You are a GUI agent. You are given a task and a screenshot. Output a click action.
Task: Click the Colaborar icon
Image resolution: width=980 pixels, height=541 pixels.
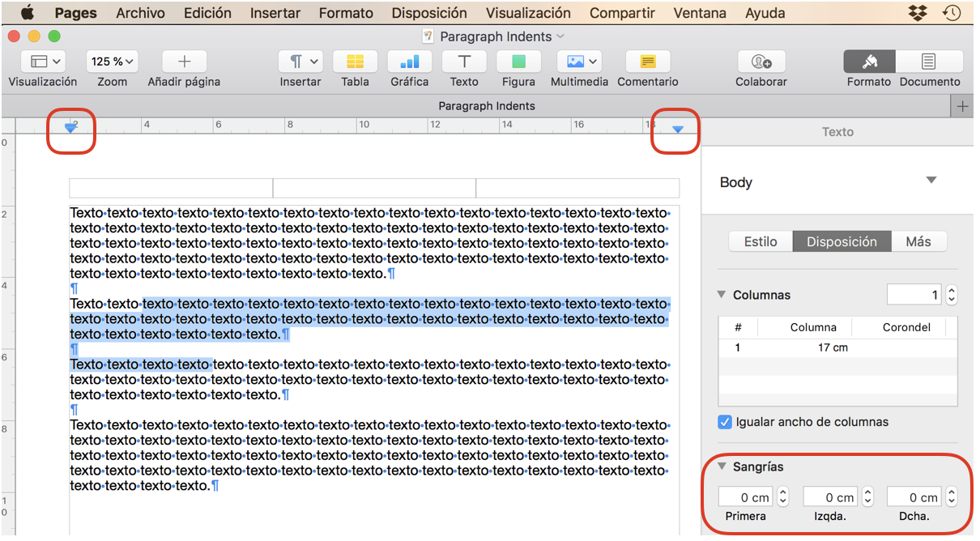coord(761,62)
